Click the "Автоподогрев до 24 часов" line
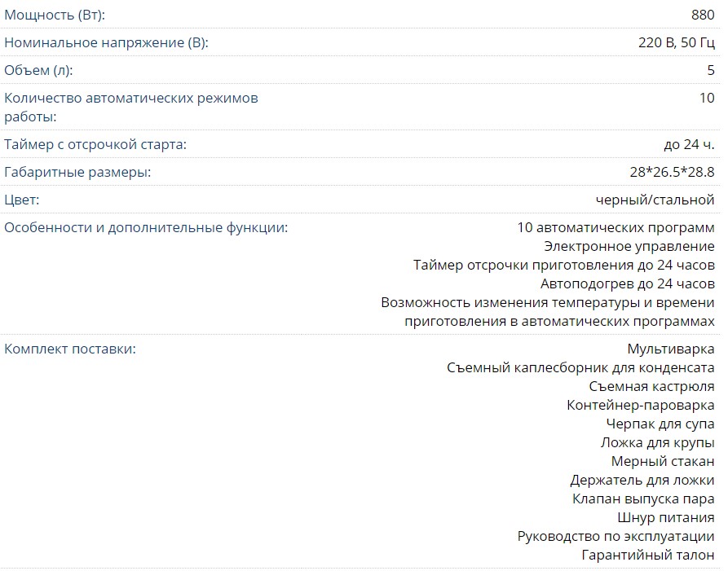 pyautogui.click(x=627, y=283)
